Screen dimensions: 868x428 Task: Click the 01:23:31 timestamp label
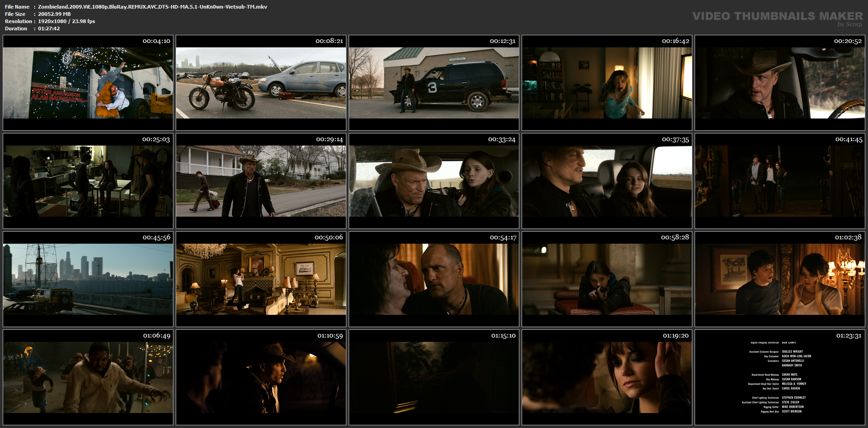[849, 336]
